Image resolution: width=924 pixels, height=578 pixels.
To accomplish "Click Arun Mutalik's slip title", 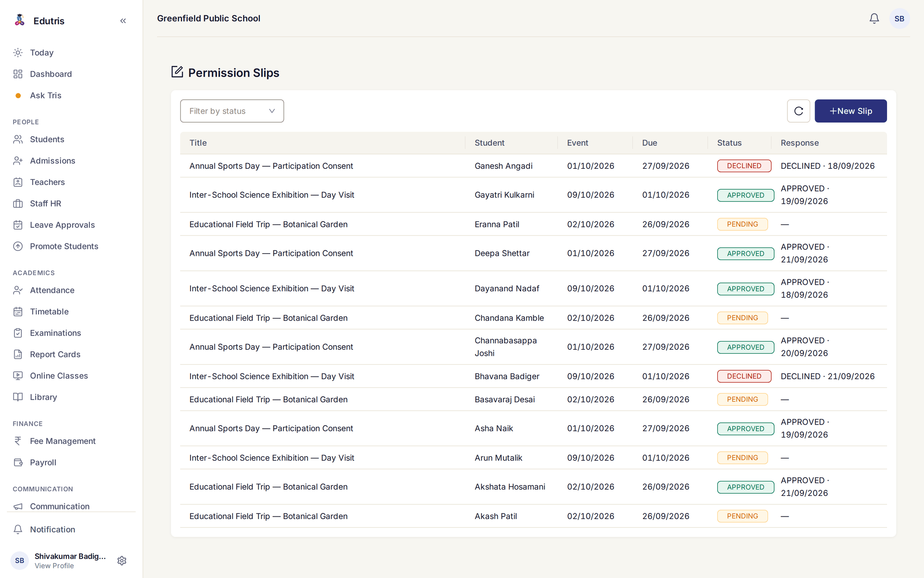I will click(x=271, y=458).
